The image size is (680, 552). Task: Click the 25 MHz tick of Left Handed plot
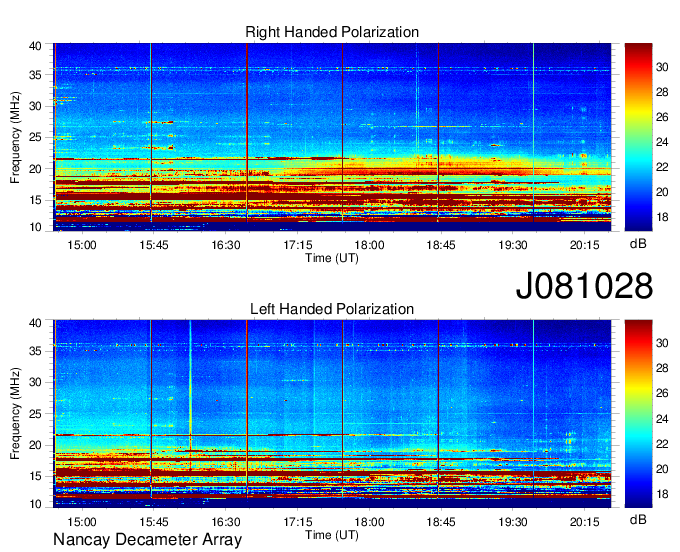tap(35, 414)
